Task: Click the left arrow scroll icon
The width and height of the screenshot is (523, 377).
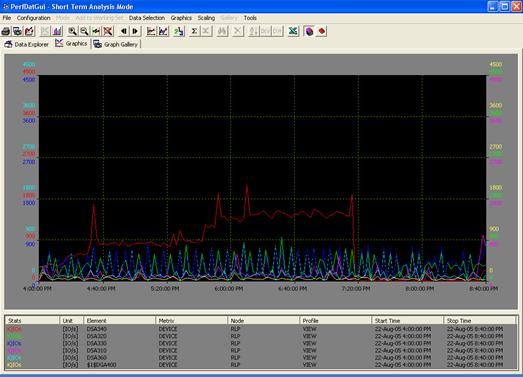Action: click(x=124, y=31)
